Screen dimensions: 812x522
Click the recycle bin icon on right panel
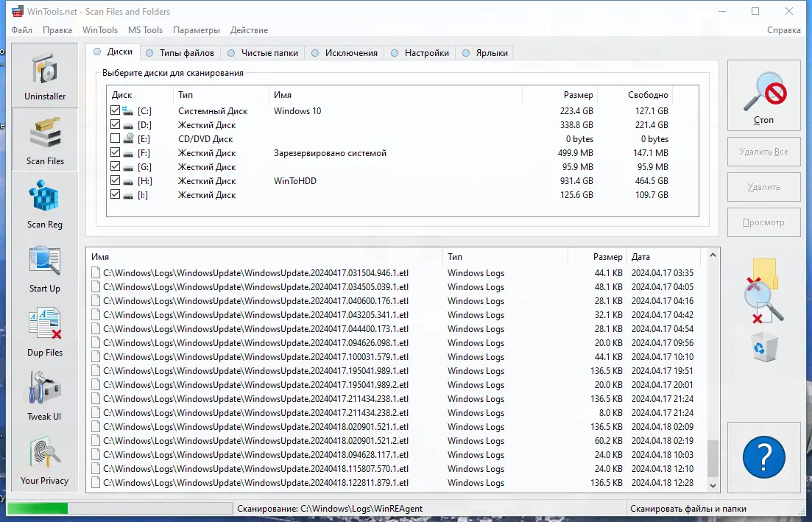coord(764,346)
